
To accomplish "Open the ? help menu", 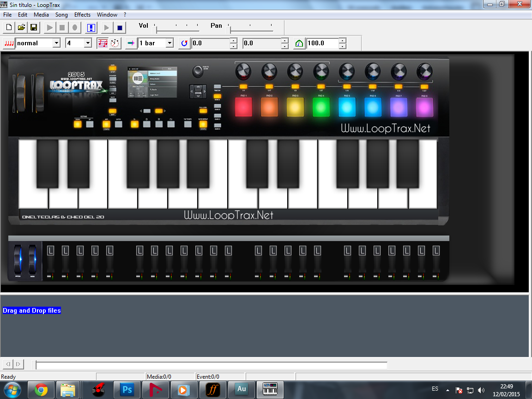I will coord(125,15).
